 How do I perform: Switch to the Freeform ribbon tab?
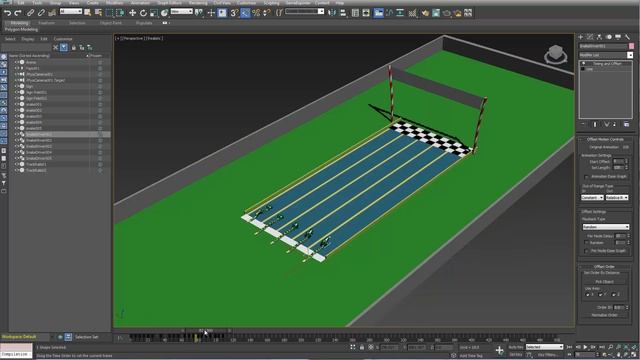click(47, 23)
